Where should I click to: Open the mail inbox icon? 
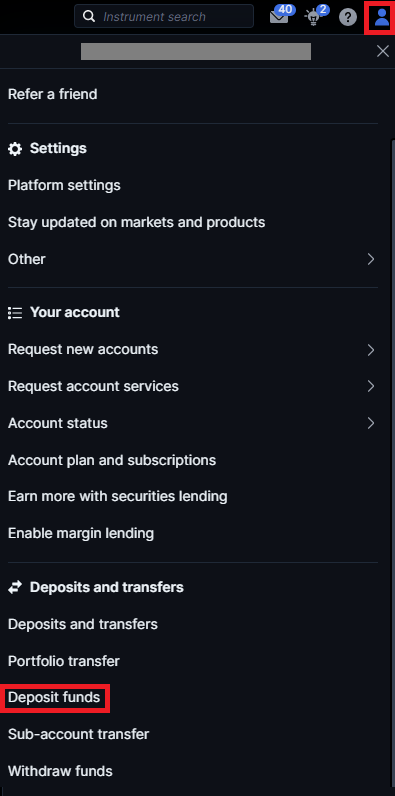279,17
